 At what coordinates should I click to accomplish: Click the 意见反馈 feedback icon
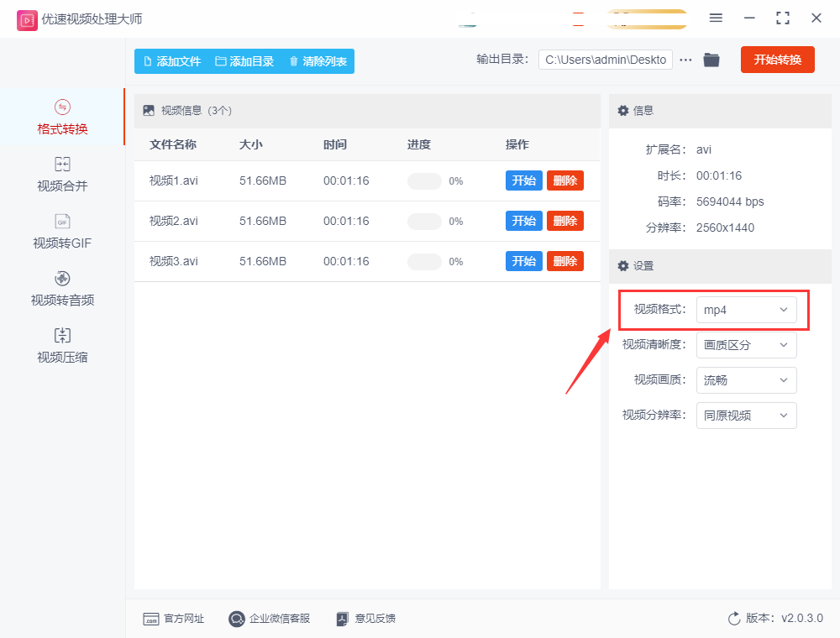click(x=343, y=619)
